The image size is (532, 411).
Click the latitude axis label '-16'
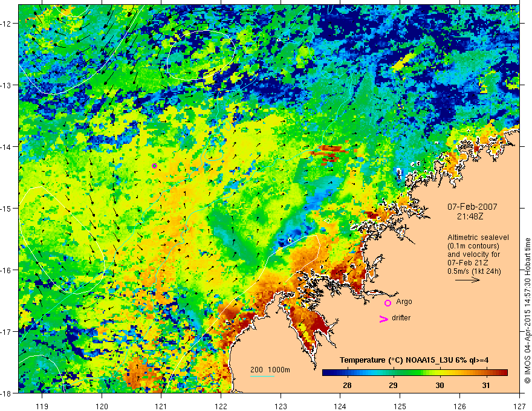7,270
